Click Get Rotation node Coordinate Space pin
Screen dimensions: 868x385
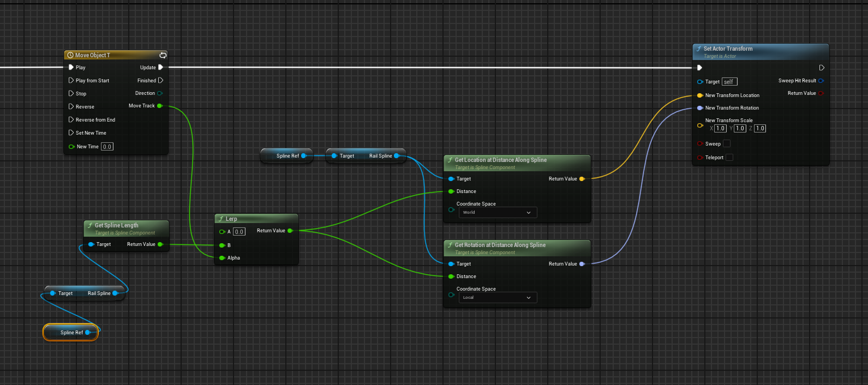pyautogui.click(x=451, y=294)
